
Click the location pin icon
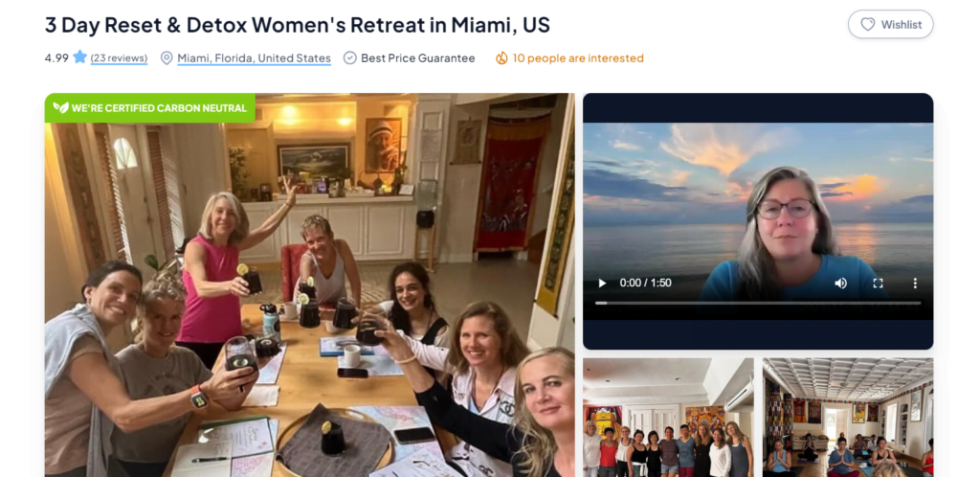tap(167, 58)
